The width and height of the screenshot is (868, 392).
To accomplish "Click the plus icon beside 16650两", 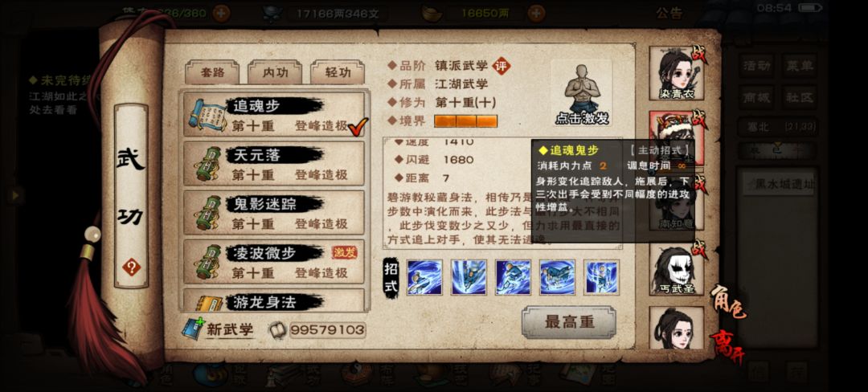I will tap(536, 14).
